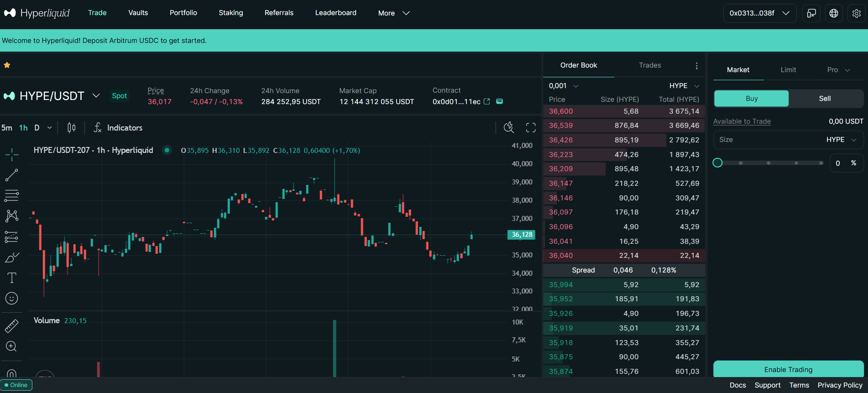The width and height of the screenshot is (868, 393).
Task: Open the Privacy Policy link
Action: pos(840,385)
